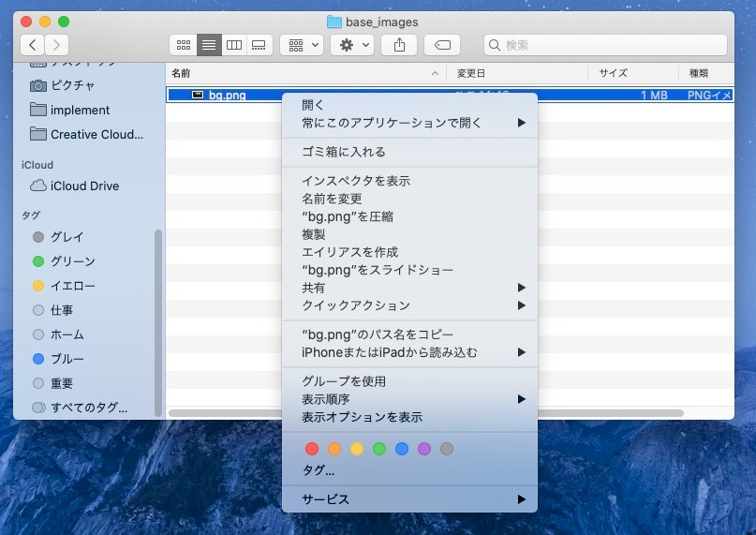Viewport: 756px width, 535px height.
Task: Choose "bg.png"を圧縮 menu item
Action: pyautogui.click(x=409, y=216)
